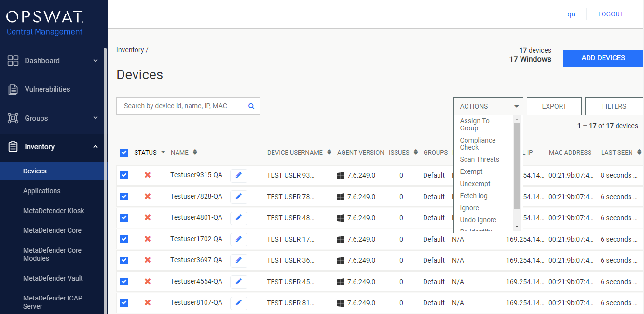This screenshot has height=314, width=644.
Task: Uncheck the Testuser4801-QA row checkbox
Action: pyautogui.click(x=124, y=218)
